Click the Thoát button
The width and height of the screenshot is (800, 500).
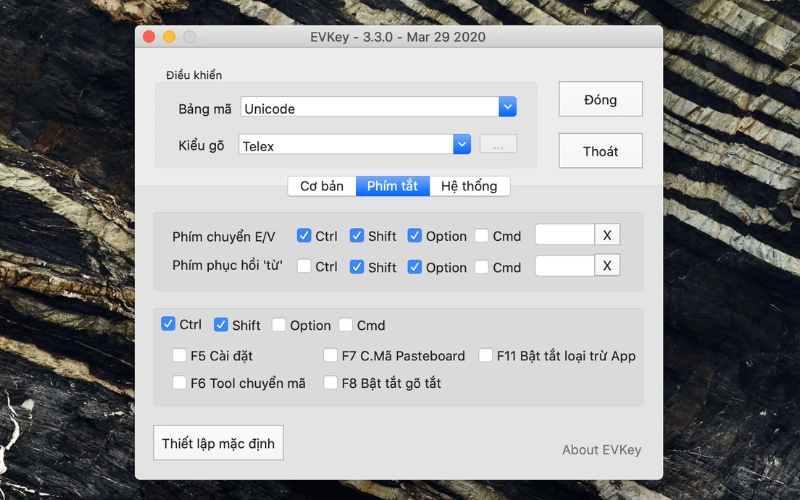tap(601, 151)
